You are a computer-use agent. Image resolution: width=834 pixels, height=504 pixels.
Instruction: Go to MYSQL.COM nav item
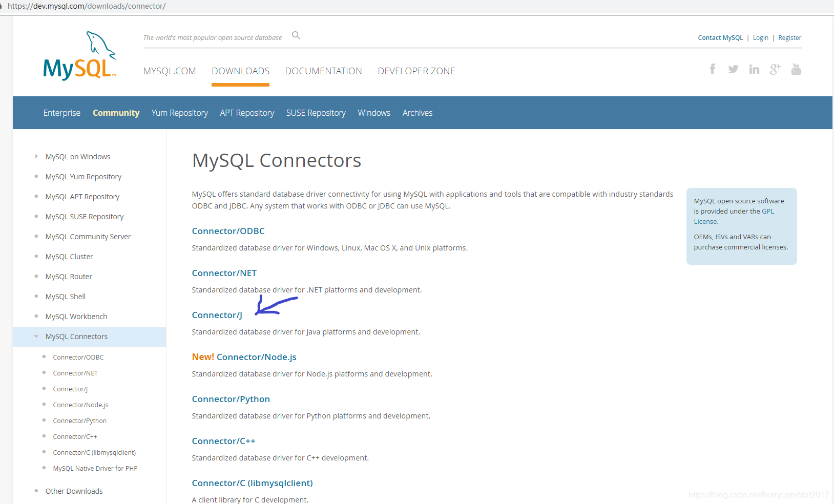coord(170,71)
